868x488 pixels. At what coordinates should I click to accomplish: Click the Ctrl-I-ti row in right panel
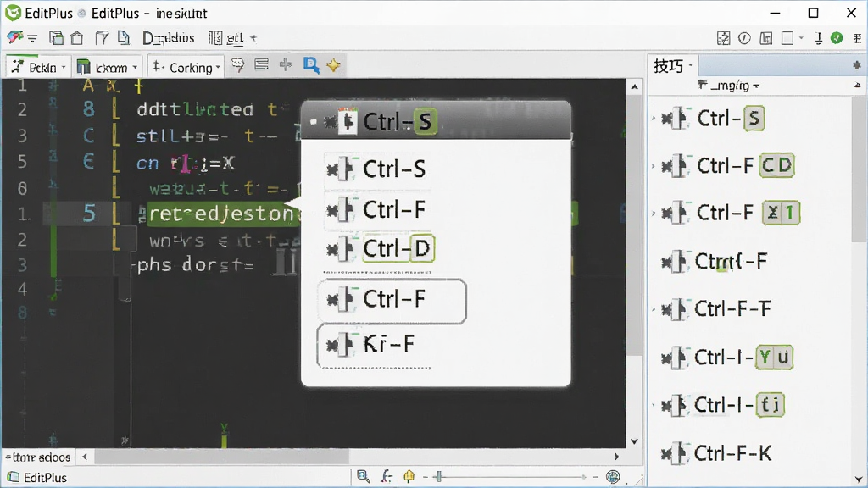point(723,406)
